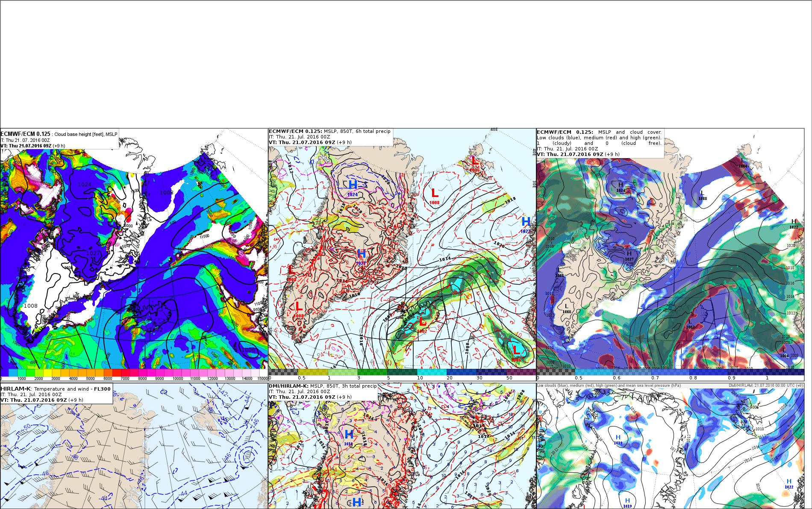The height and width of the screenshot is (509, 812).
Task: Open the ECMWF MSLP 850T 6h precip map
Action: (402, 255)
